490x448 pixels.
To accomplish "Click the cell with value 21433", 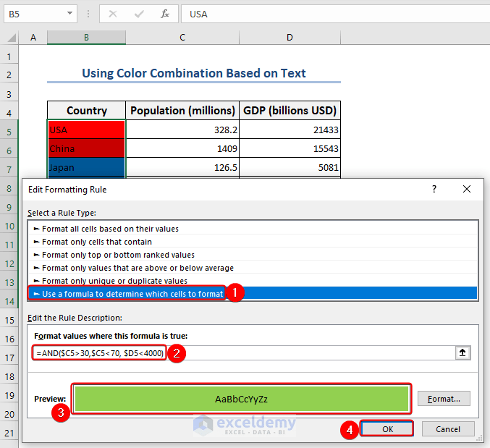I will 290,130.
